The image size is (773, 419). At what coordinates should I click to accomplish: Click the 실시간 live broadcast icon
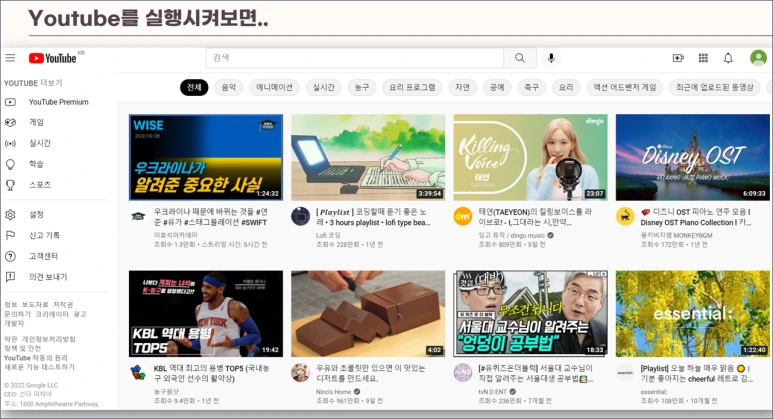click(10, 143)
